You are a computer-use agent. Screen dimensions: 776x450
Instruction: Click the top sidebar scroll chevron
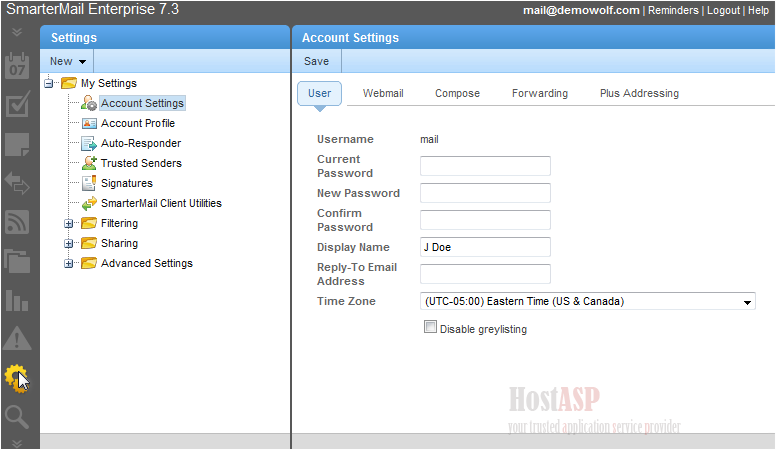[17, 33]
